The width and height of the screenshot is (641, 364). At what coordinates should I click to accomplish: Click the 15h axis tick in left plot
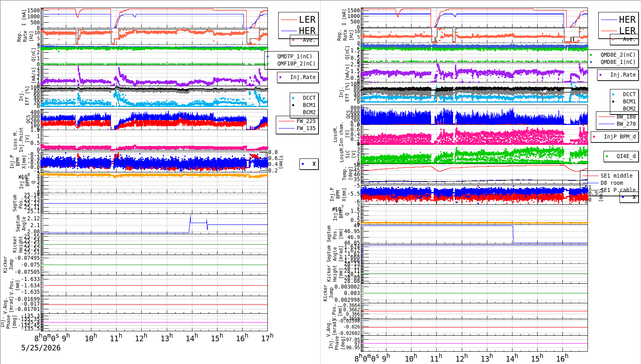(217, 338)
